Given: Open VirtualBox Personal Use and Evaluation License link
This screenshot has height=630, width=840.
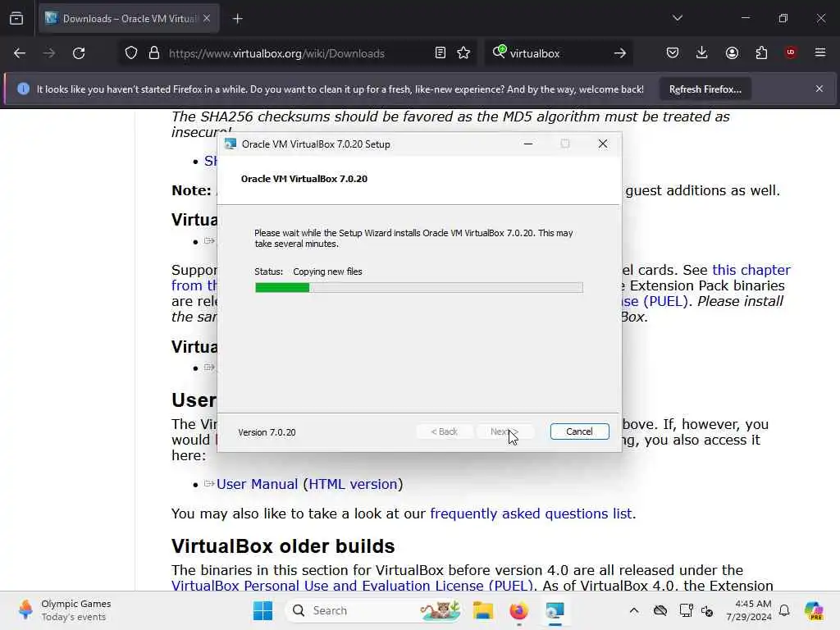Looking at the screenshot, I should click(x=351, y=586).
